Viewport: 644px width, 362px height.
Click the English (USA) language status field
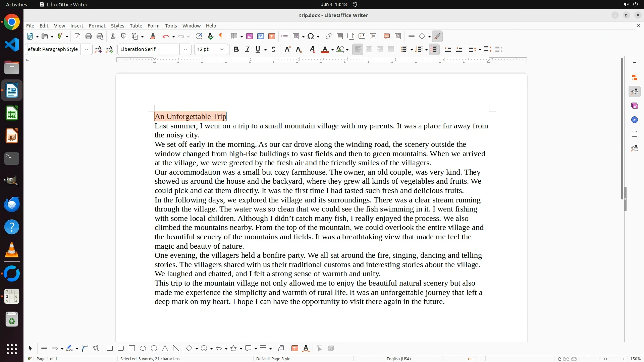click(398, 359)
